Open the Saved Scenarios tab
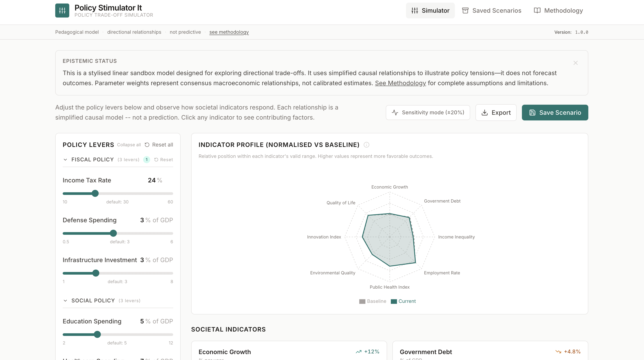Viewport: 644px width, 360px height. click(491, 11)
